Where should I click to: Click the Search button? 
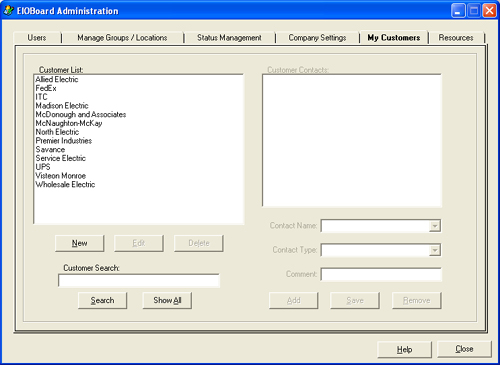point(103,300)
